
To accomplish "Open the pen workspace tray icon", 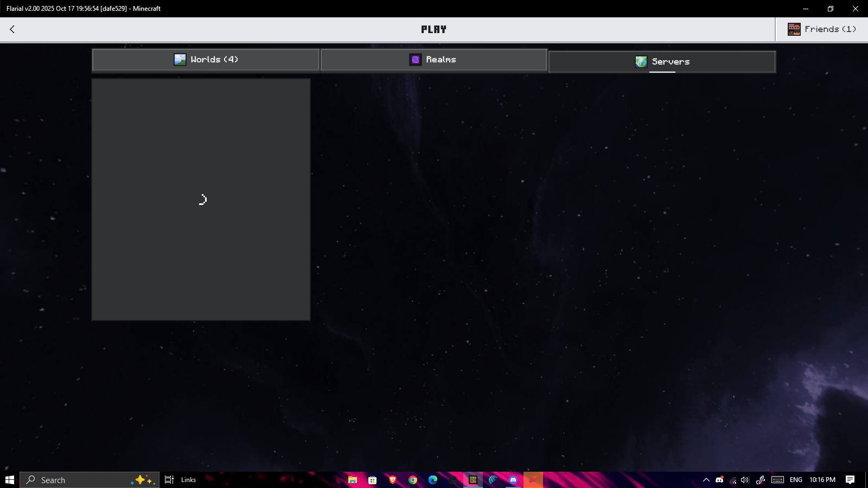I will point(761,480).
